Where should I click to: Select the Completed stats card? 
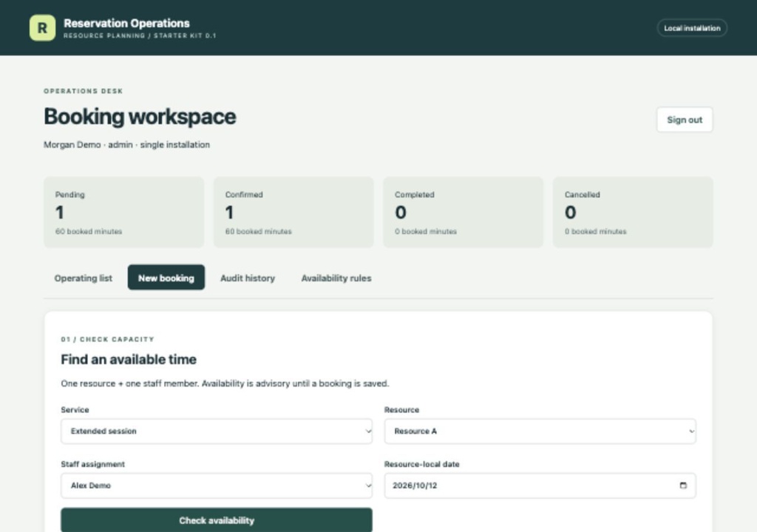click(463, 212)
